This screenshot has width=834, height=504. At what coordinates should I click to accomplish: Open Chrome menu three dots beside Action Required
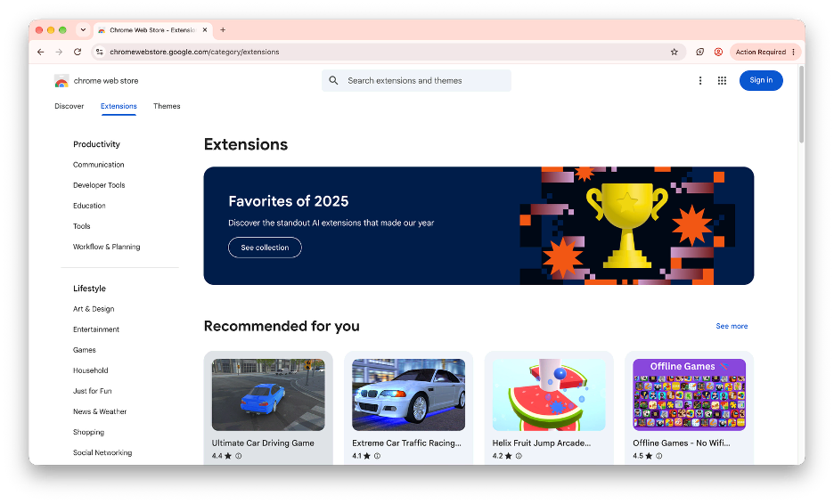[794, 53]
